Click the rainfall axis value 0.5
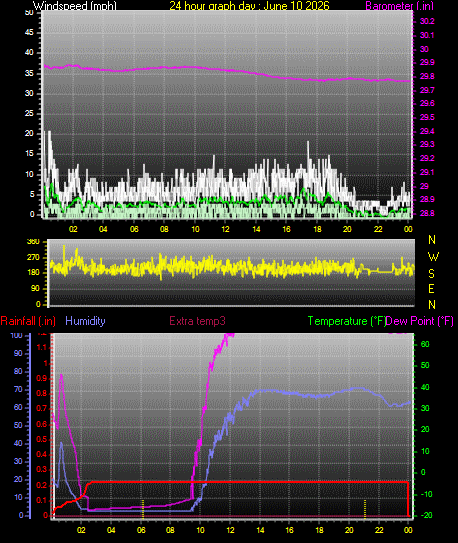 click(42, 439)
